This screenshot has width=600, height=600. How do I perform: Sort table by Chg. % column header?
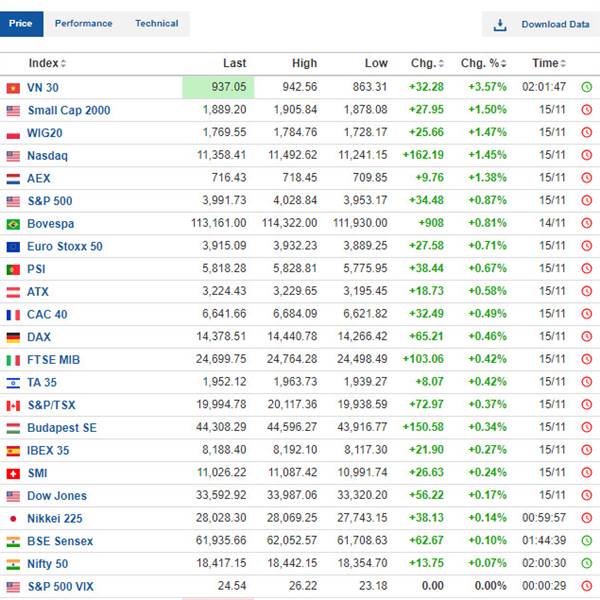pyautogui.click(x=483, y=63)
